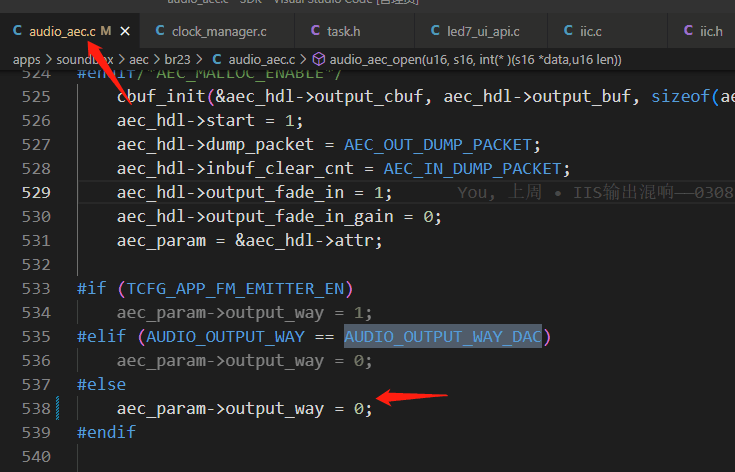
Task: Click highlighted AUDIO_OUTPUT_WAY_DAC text
Action: click(x=443, y=337)
